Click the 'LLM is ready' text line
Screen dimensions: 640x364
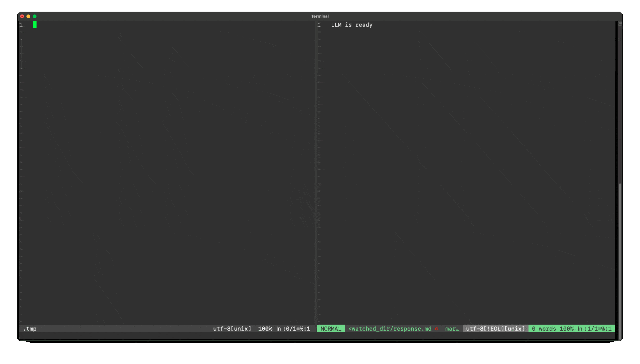(352, 25)
